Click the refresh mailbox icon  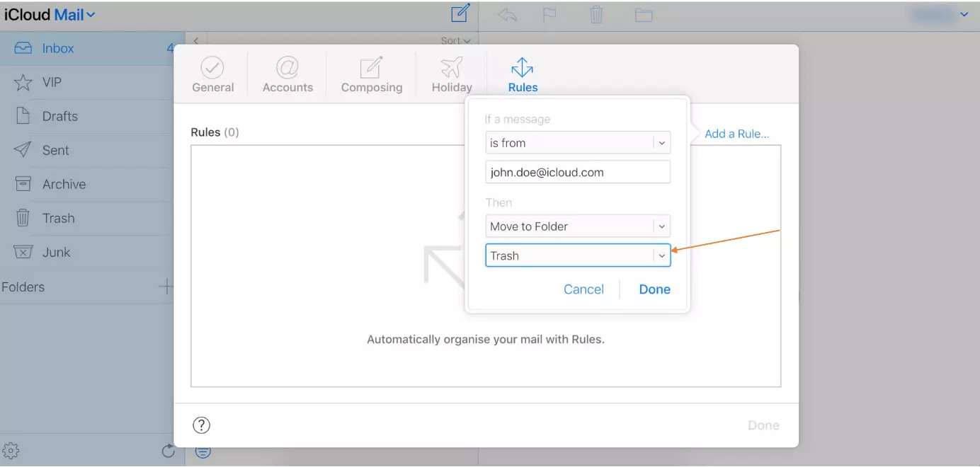(x=168, y=451)
